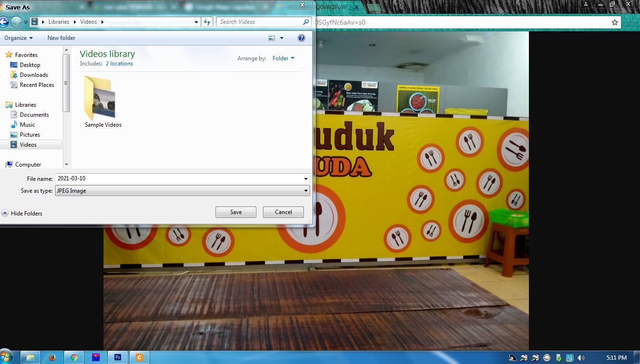Open the File name history dropdown
Viewport: 640px width, 364px height.
pos(306,179)
